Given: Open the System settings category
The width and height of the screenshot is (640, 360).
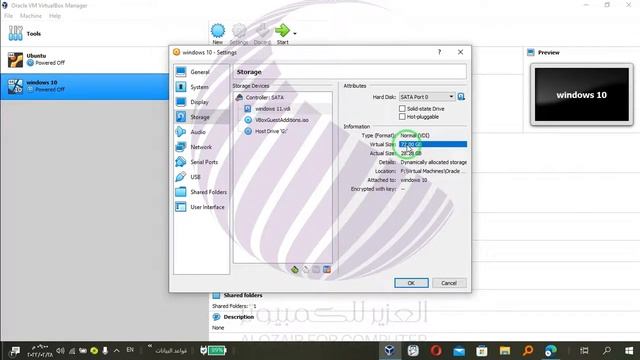Looking at the screenshot, I should (201, 87).
